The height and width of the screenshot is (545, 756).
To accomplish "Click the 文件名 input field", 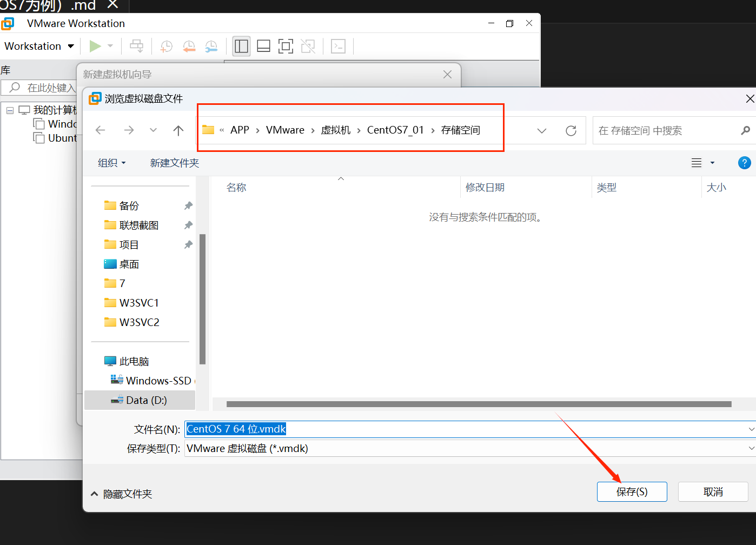I will coord(465,429).
